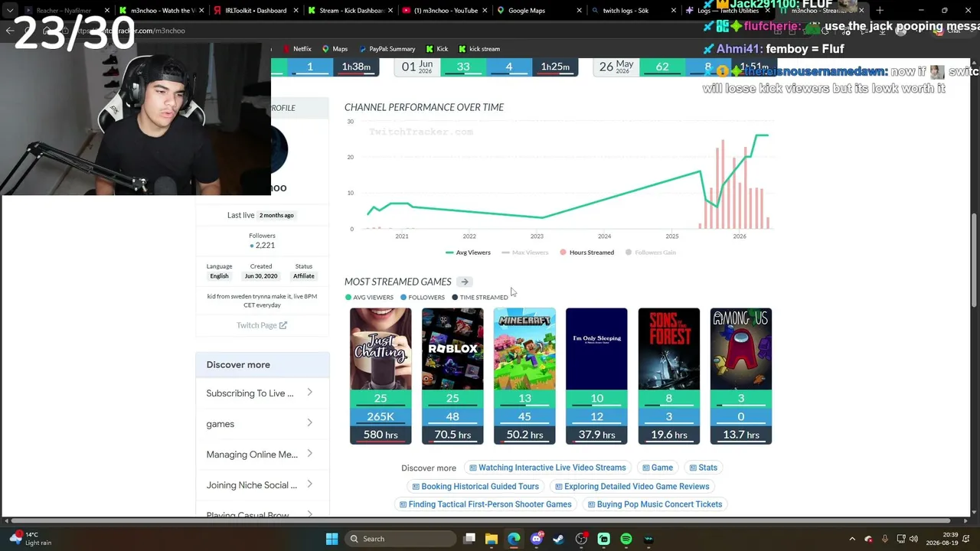Open File Explorer from the taskbar
The width and height of the screenshot is (980, 551).
[492, 539]
